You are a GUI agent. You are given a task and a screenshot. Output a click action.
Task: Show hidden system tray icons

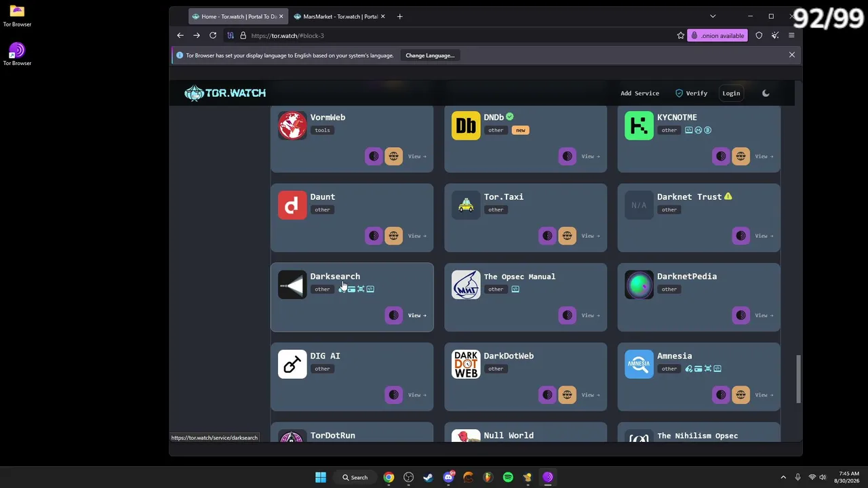pos(783,477)
